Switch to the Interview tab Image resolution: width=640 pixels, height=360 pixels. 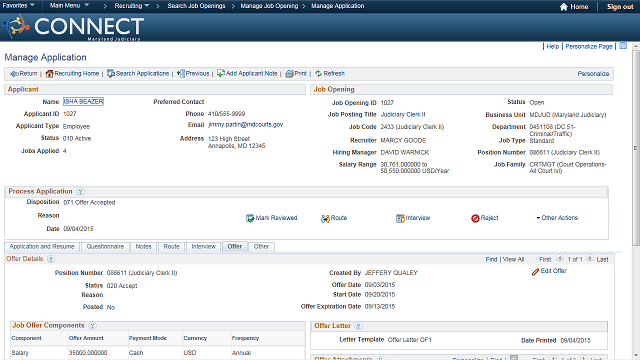click(x=203, y=247)
